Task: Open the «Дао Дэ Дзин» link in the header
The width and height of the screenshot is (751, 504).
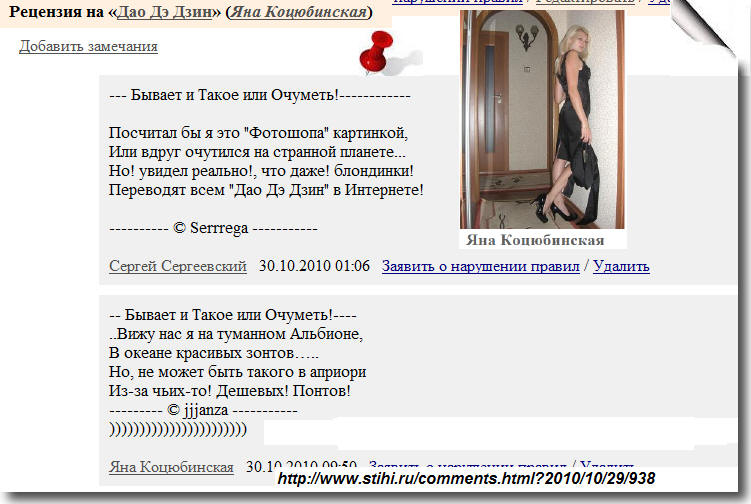Action: pos(165,11)
